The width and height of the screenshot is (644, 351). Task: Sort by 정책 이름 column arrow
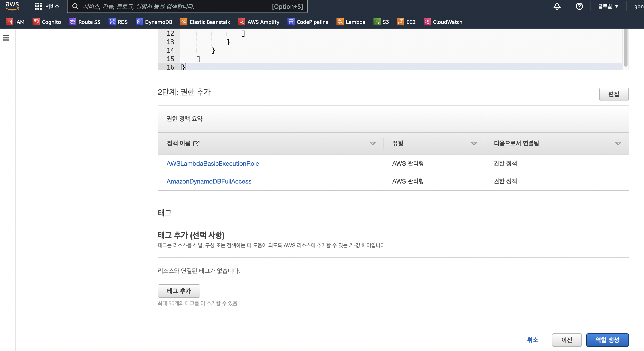373,143
